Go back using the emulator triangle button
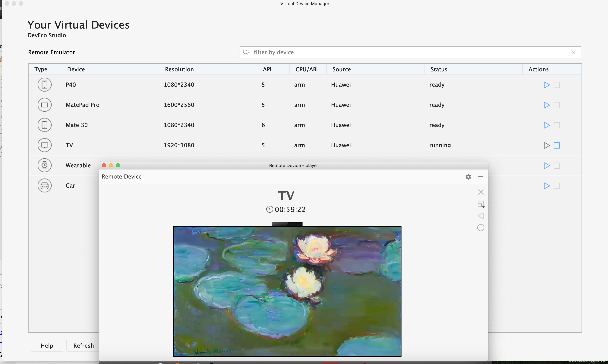 pos(481,216)
